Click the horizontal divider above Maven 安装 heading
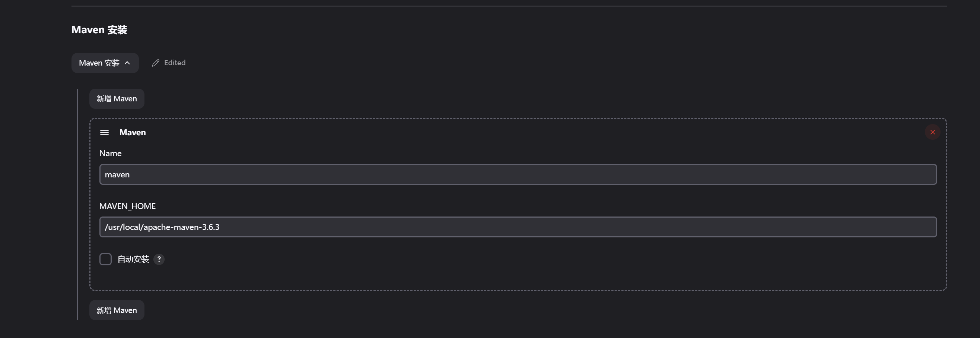980x338 pixels. 509,6
